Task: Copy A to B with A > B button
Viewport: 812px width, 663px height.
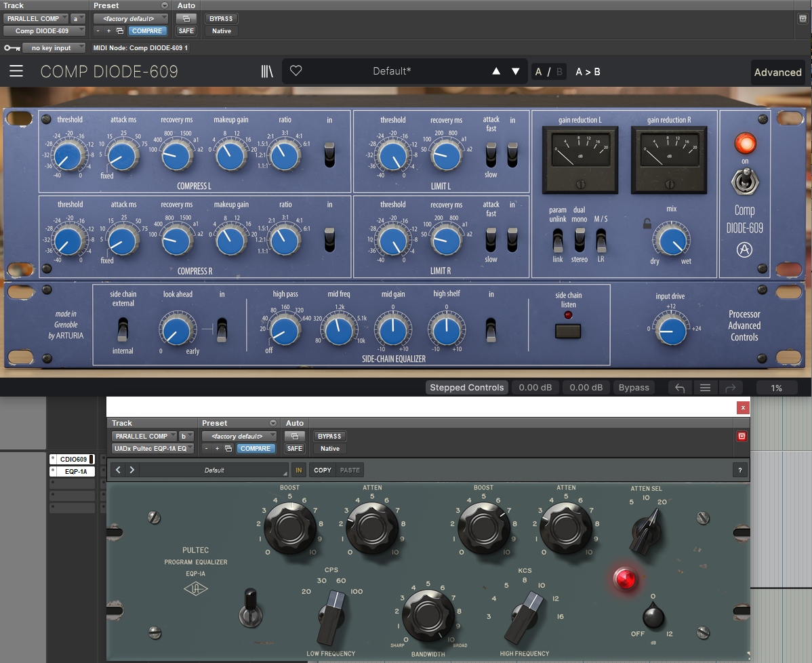Action: pos(588,71)
